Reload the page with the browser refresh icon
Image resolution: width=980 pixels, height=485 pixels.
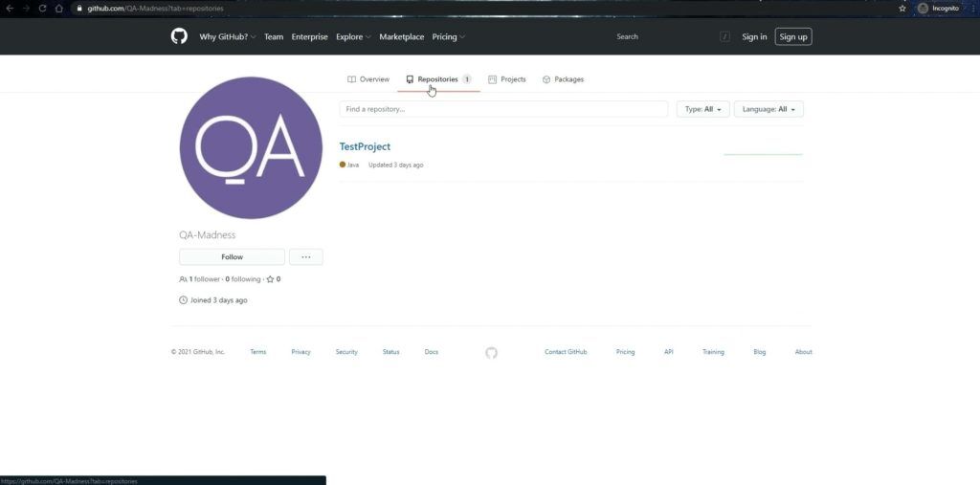[x=42, y=8]
